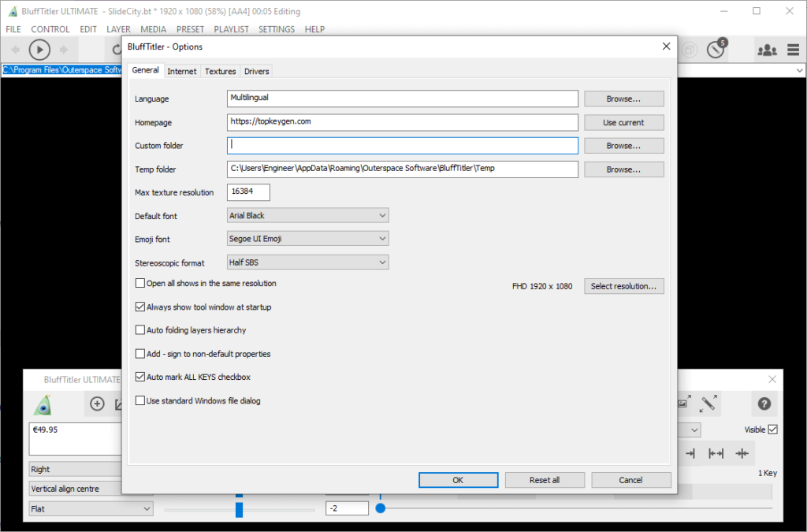
Task: Check Use standard Windows file dialog
Action: pos(140,400)
